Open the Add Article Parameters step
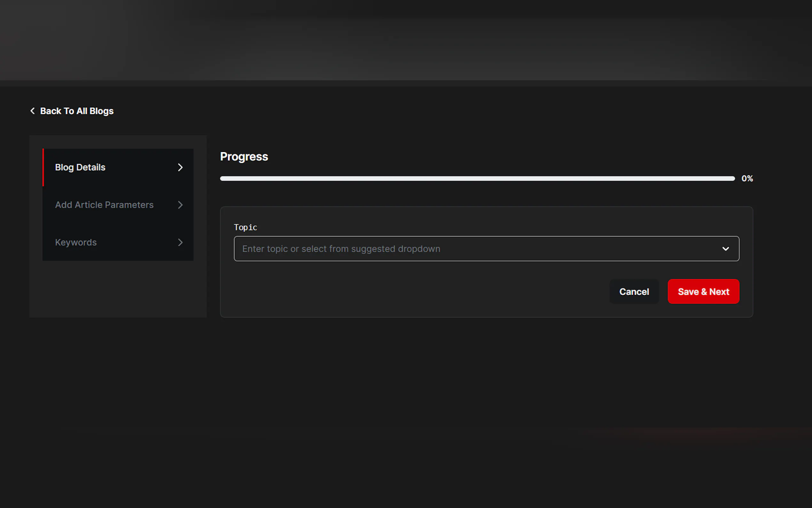Viewport: 812px width, 508px height. click(x=104, y=205)
